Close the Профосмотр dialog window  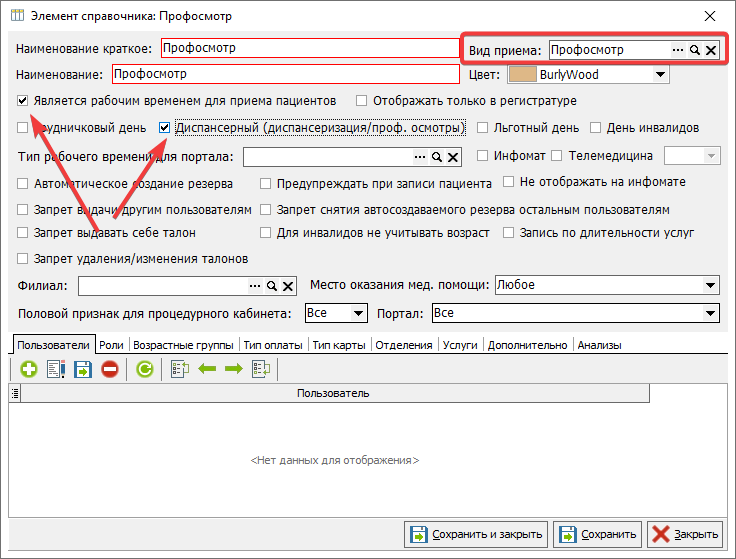point(710,16)
